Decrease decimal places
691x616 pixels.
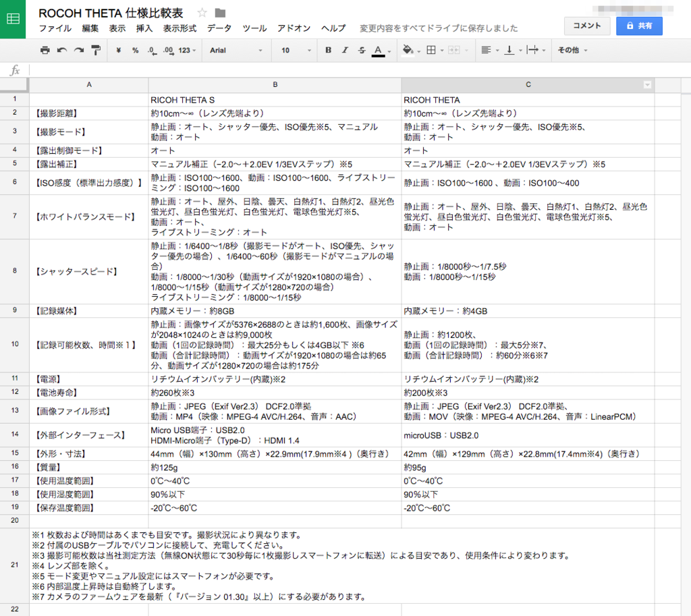pos(152,50)
